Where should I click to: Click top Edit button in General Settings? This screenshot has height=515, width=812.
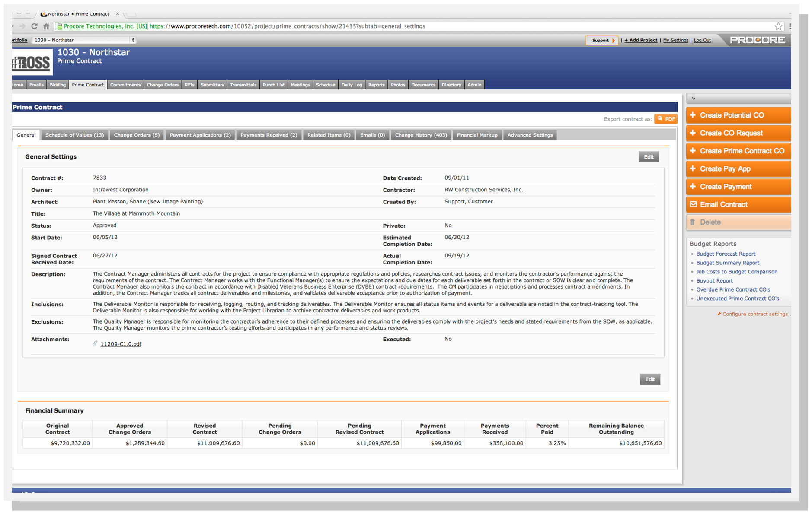pyautogui.click(x=649, y=157)
